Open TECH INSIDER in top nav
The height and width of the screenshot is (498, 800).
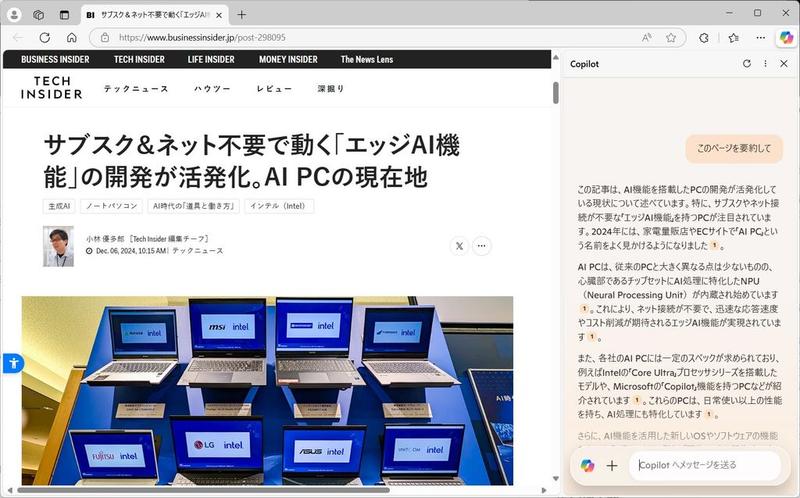tap(139, 59)
